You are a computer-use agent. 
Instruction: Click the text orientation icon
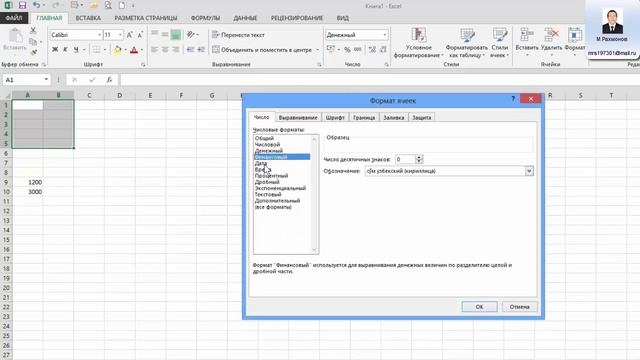(x=191, y=35)
